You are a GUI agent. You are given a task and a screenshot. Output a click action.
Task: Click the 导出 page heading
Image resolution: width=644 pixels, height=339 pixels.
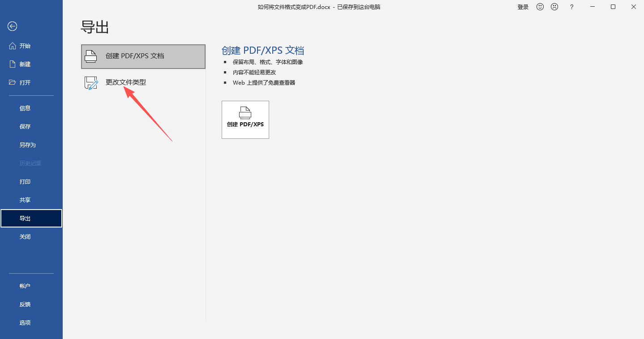pyautogui.click(x=95, y=27)
